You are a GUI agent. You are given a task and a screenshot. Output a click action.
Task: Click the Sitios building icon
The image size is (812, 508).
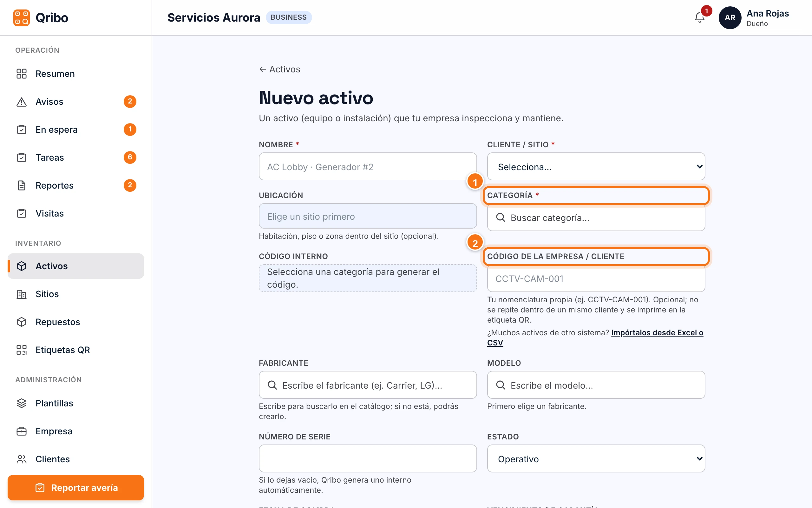point(22,294)
